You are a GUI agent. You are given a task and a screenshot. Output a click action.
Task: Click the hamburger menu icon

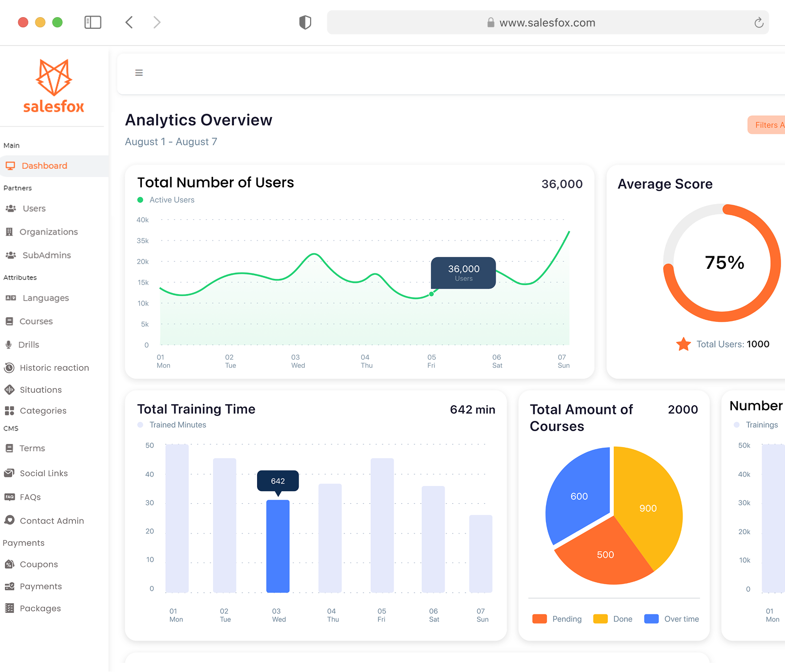coord(139,73)
